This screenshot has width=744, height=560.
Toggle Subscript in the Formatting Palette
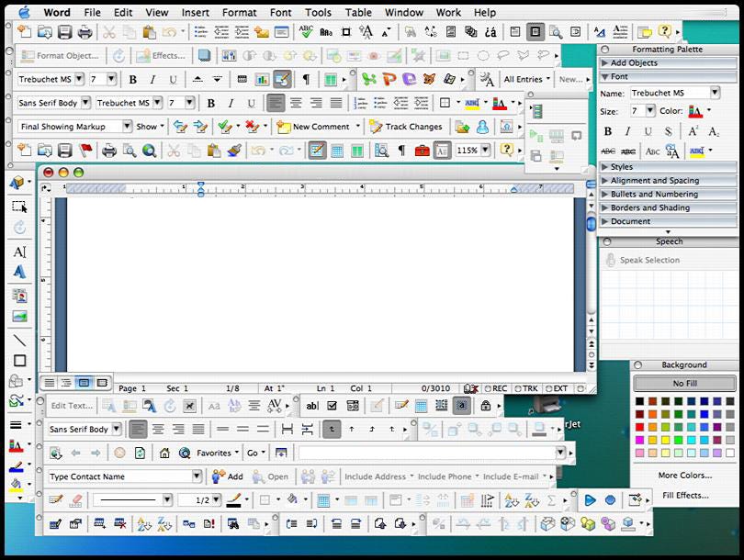coord(714,131)
